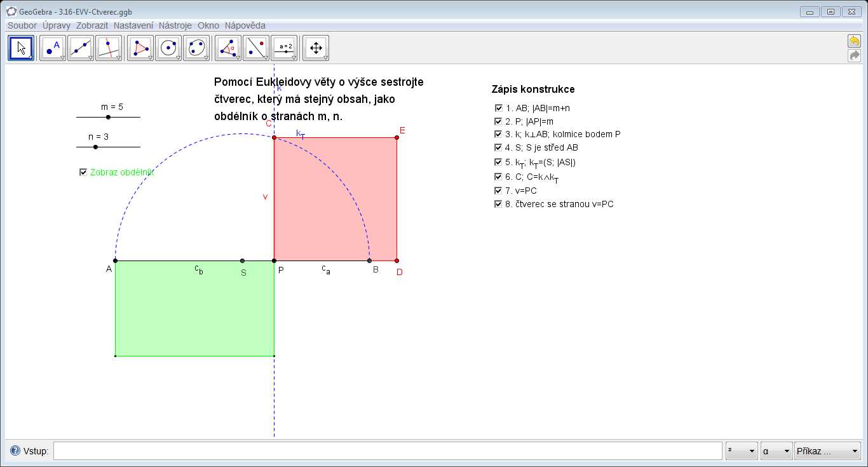Image resolution: width=868 pixels, height=467 pixels.
Task: Focus the Vstup input field
Action: tap(388, 451)
